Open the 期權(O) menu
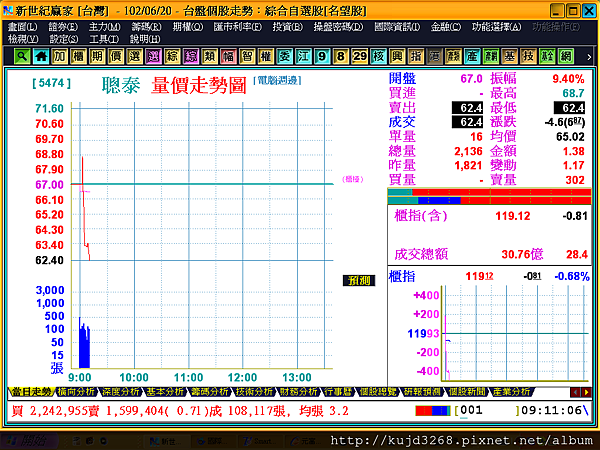 [188, 27]
